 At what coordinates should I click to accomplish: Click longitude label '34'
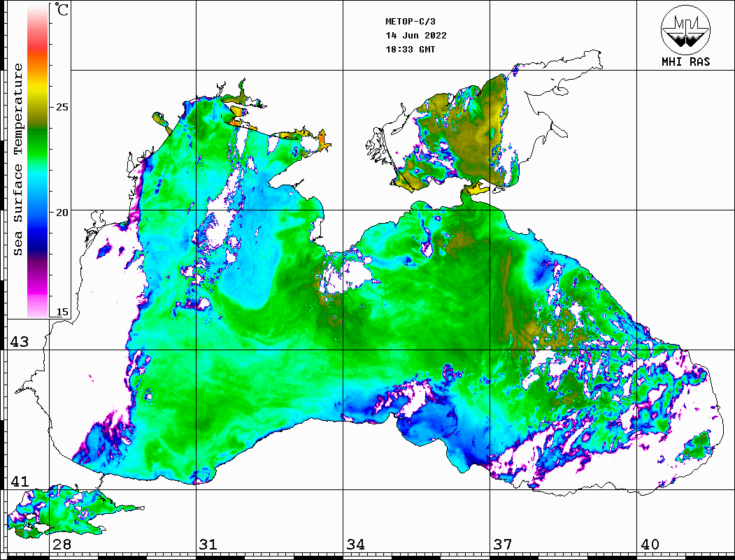pos(355,544)
